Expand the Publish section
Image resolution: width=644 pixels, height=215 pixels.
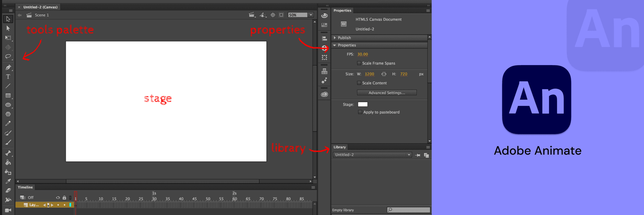(335, 38)
